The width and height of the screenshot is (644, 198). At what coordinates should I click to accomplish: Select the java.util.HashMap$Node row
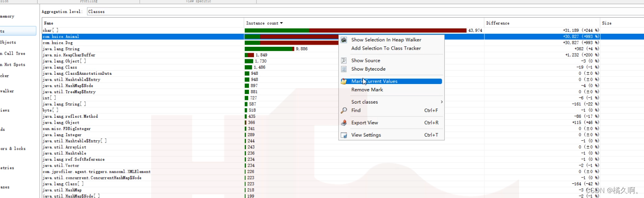pyautogui.click(x=343, y=86)
